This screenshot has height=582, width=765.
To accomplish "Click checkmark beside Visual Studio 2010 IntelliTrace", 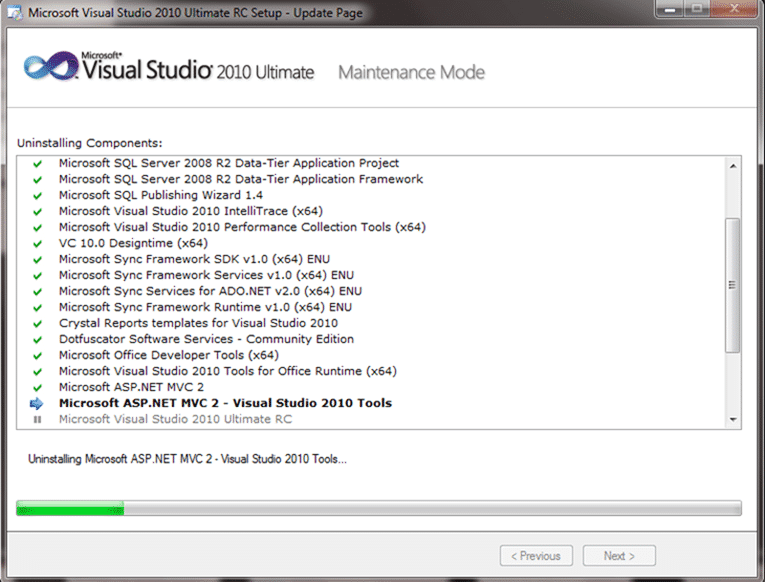I will [37, 212].
